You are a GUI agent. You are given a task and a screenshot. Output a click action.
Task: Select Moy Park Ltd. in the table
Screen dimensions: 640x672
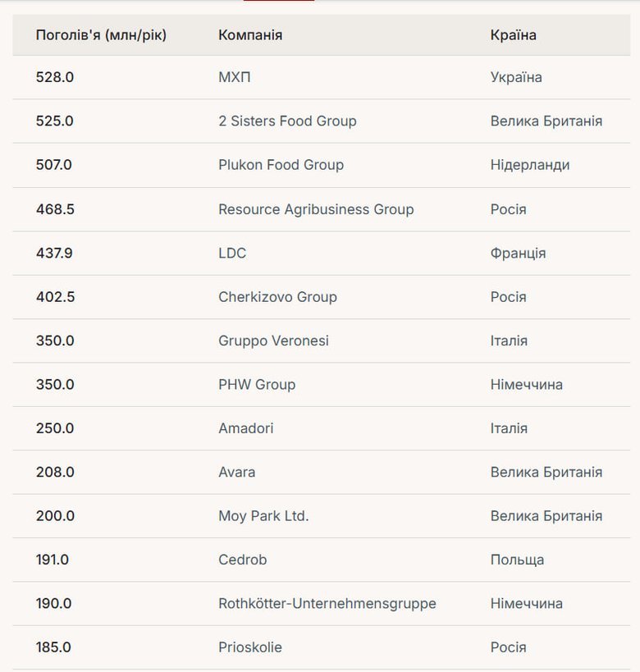coord(263,516)
